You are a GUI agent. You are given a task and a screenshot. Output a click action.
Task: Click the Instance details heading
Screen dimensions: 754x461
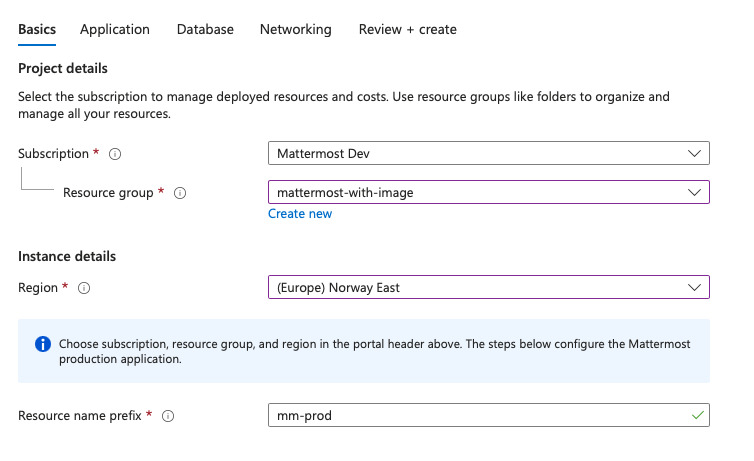(x=67, y=256)
